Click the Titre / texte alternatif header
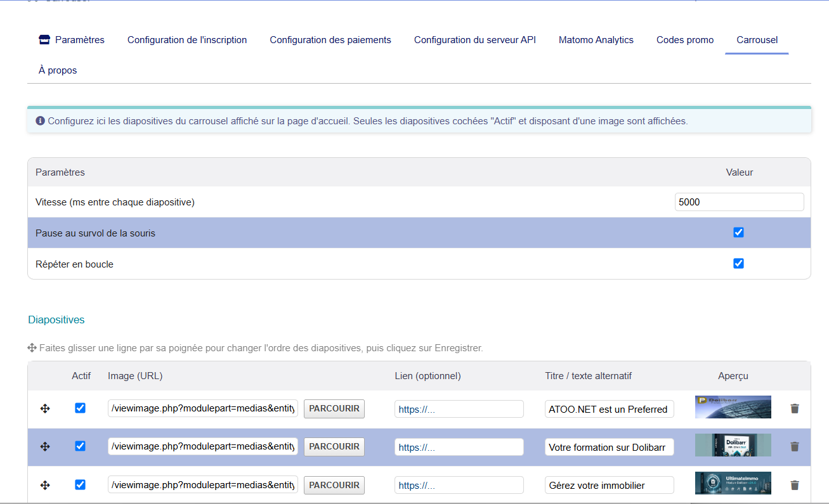The width and height of the screenshot is (829, 504). coord(589,376)
